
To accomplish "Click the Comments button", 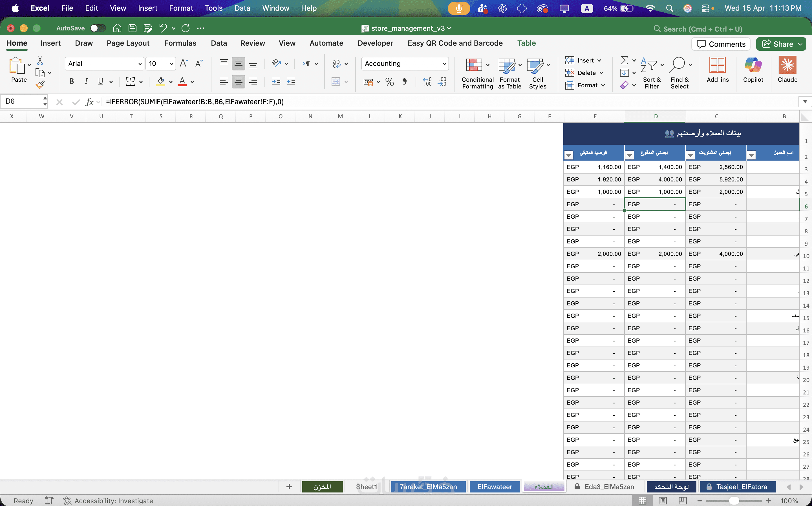I will (721, 44).
